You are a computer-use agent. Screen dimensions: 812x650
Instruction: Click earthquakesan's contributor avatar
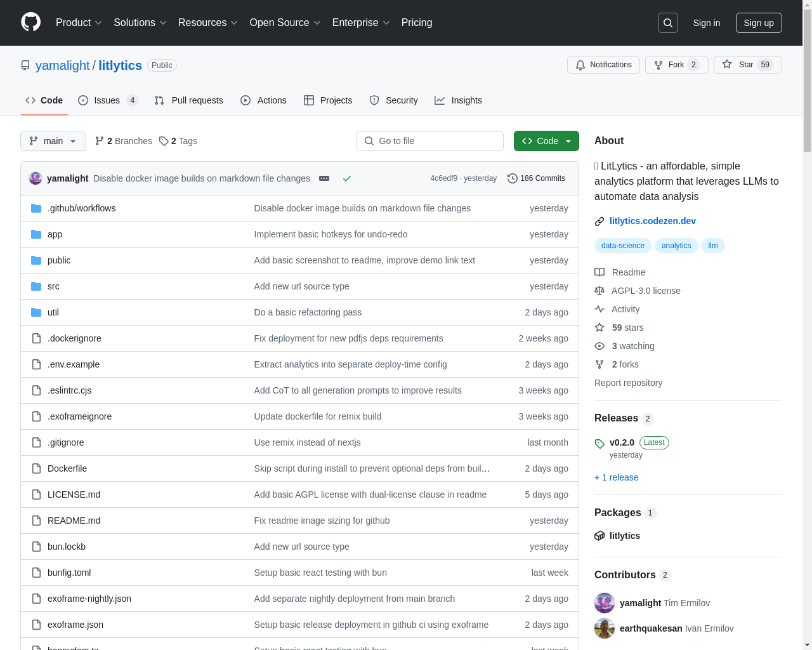pos(605,628)
